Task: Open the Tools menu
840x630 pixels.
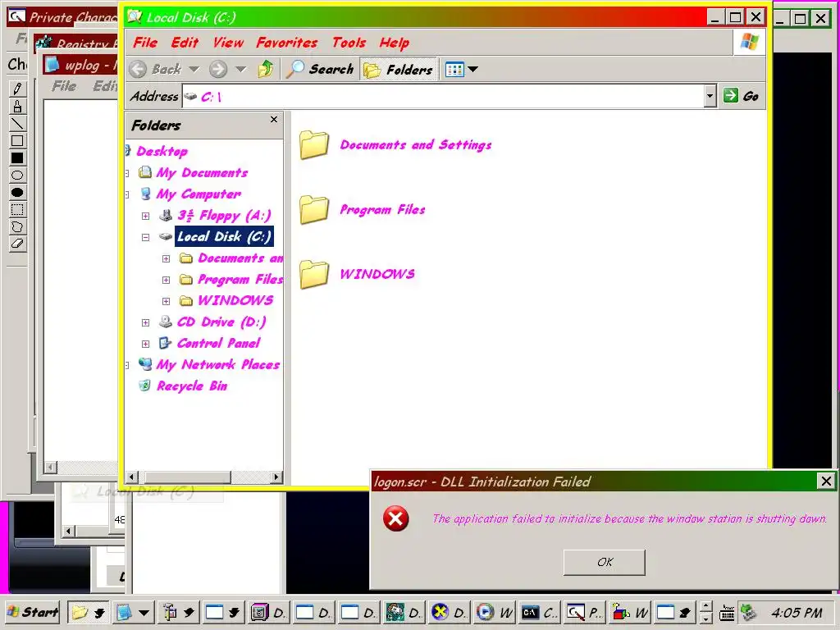Action: (349, 43)
